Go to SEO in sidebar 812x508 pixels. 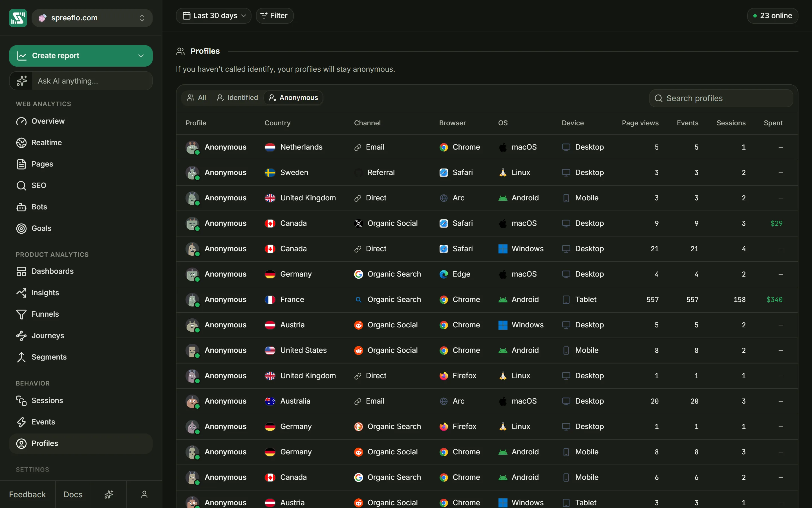coord(81,185)
